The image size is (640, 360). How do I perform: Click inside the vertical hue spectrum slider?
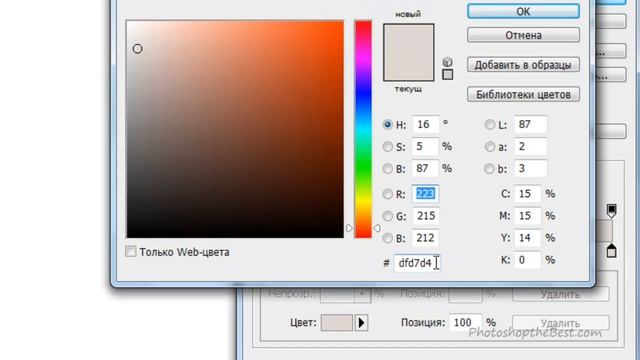(x=363, y=129)
